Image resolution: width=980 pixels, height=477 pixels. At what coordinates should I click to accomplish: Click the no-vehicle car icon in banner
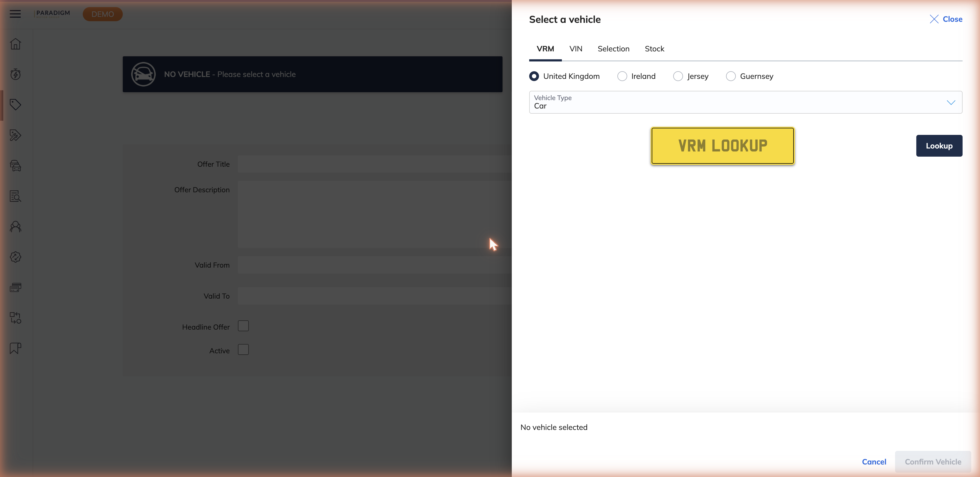coord(143,74)
